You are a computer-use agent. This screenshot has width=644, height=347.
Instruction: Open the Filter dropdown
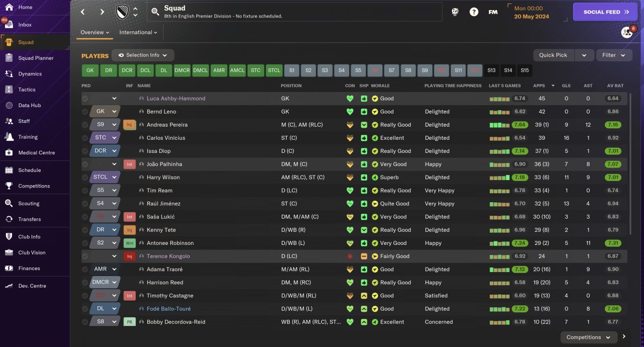pyautogui.click(x=614, y=55)
